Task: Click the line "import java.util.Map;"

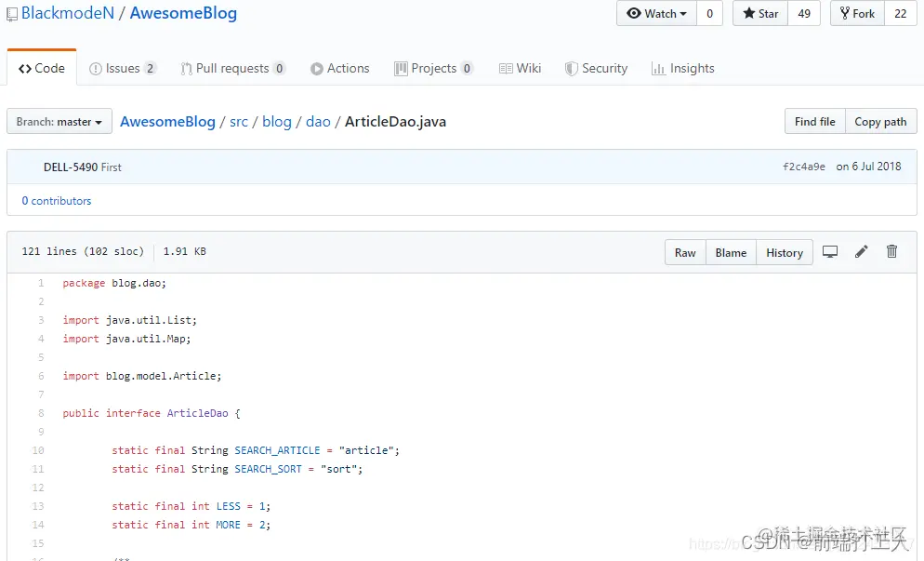Action: (126, 340)
